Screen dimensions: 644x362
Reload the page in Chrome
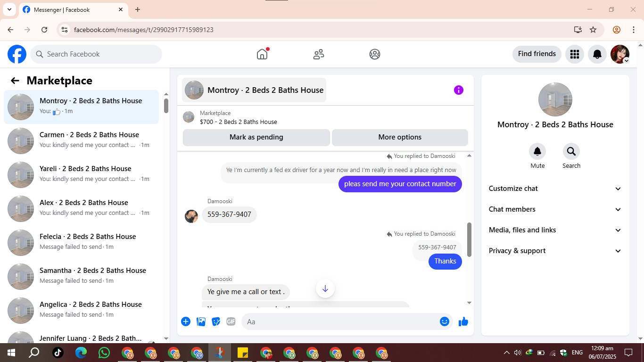coord(44,30)
